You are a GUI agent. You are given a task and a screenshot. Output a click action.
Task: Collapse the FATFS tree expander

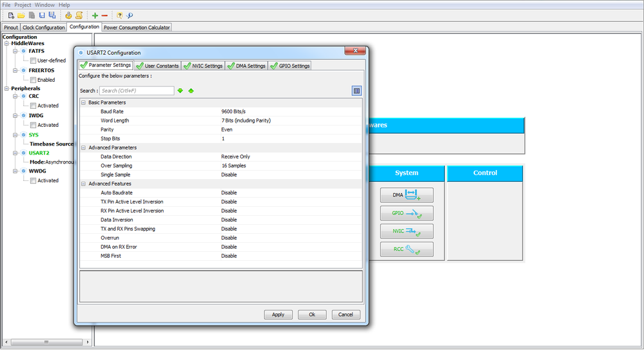[15, 51]
